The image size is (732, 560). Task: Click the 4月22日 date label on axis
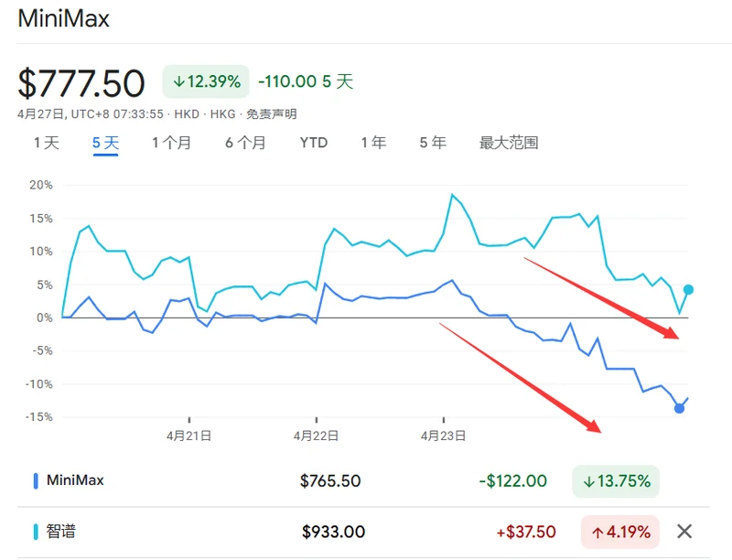click(316, 436)
